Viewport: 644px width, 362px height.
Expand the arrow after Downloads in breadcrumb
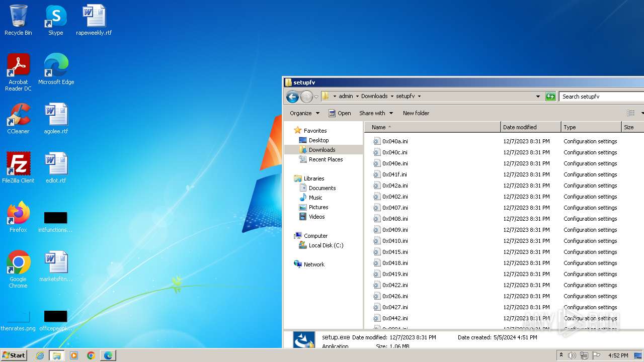392,97
